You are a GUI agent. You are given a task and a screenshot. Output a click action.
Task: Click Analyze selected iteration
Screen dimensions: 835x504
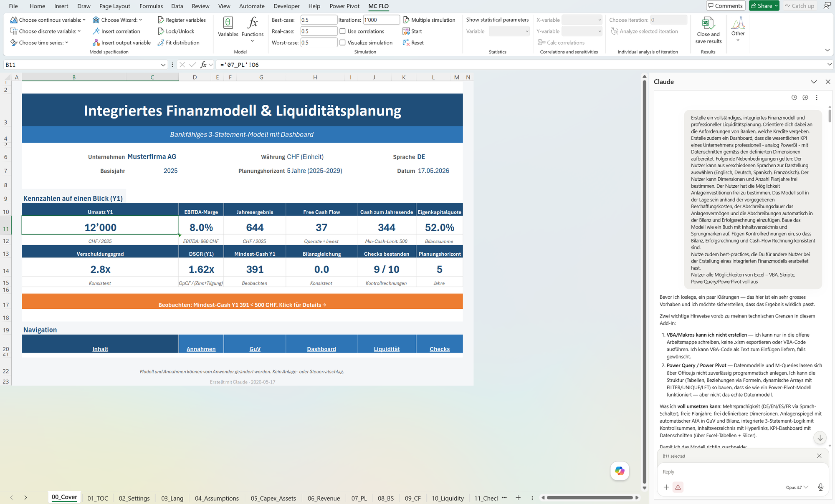pos(644,31)
